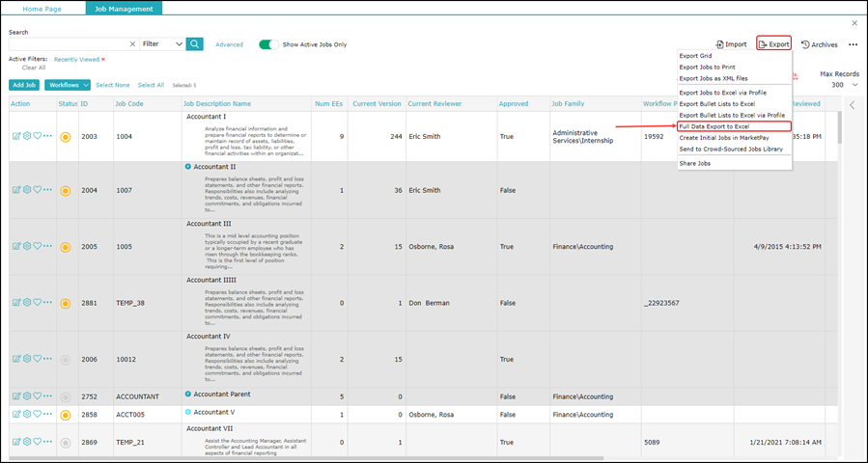This screenshot has width=868, height=463.
Task: Open the top-right ellipsis menu
Action: [853, 44]
